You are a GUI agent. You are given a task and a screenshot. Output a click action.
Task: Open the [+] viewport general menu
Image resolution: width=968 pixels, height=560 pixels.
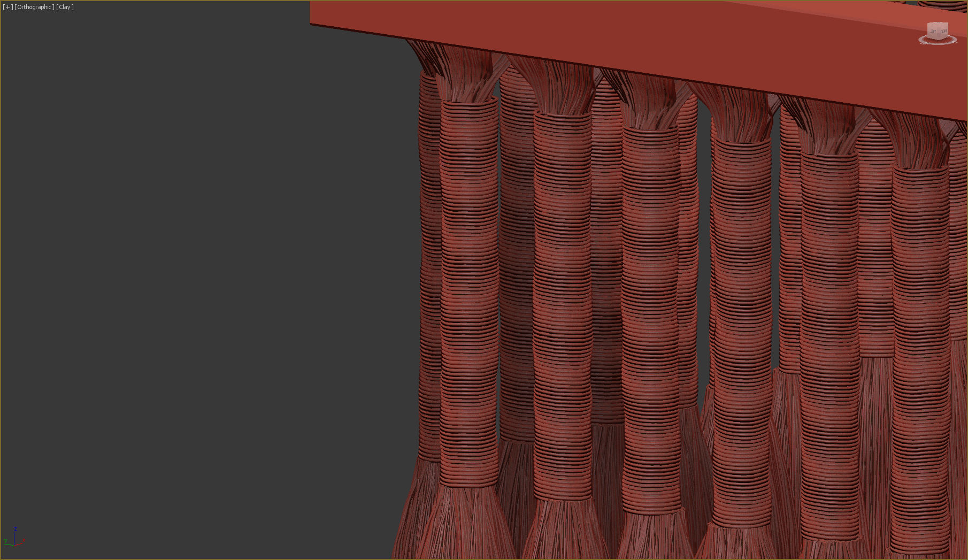[x=7, y=7]
